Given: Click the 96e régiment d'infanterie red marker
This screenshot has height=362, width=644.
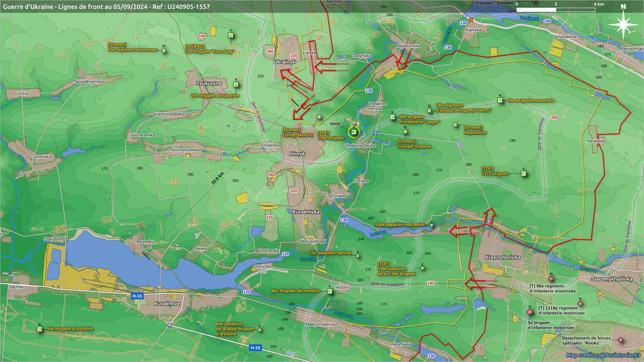Looking at the screenshot, I should tap(551, 279).
